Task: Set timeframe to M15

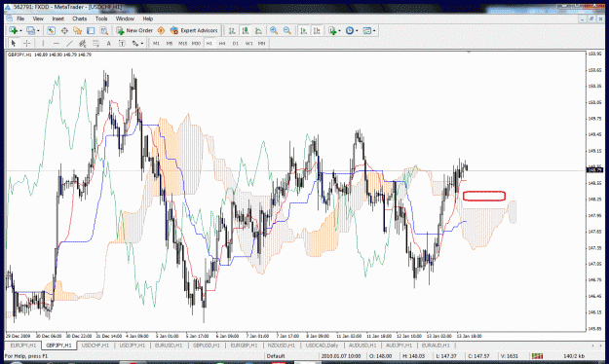Action: (x=182, y=44)
